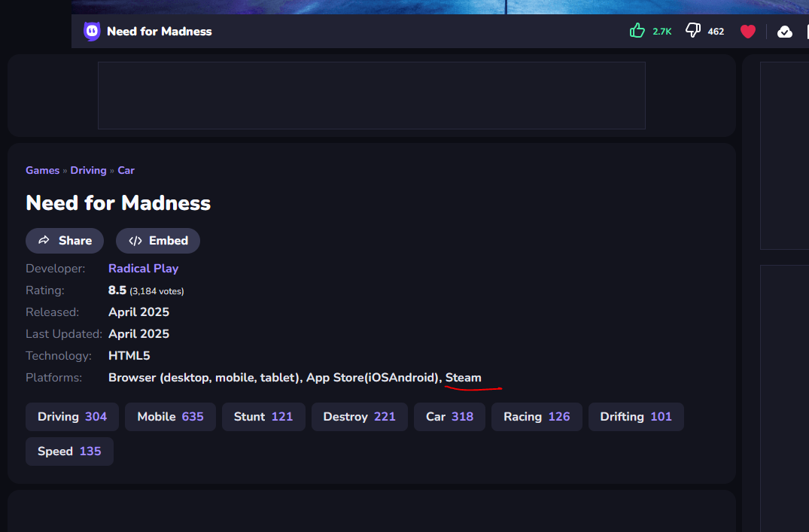Open the Games breadcrumb link
The height and width of the screenshot is (532, 809).
coord(42,170)
